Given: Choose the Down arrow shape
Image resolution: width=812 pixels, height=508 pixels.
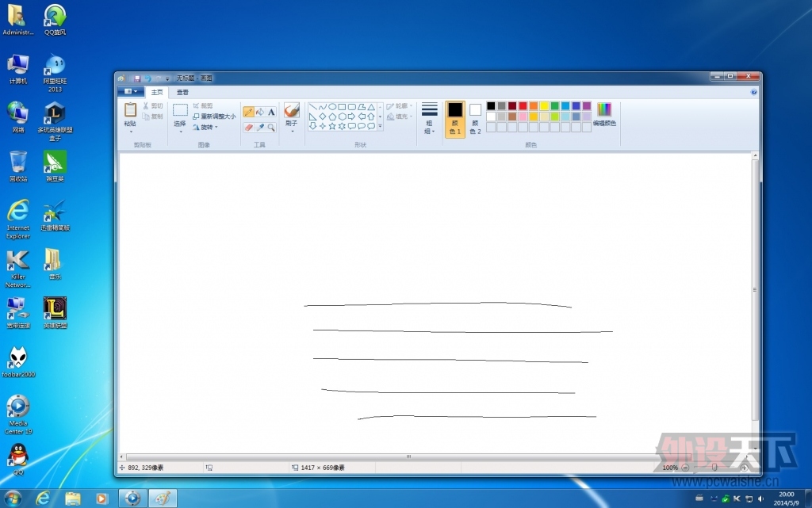Looking at the screenshot, I should [312, 126].
